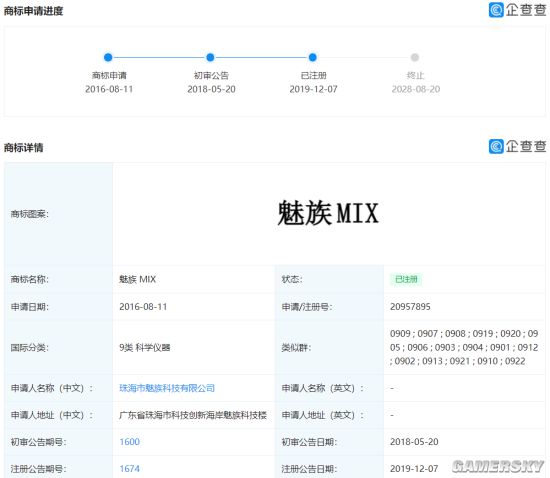This screenshot has width=550, height=478.
Task: Click the 商标图案 row label
Action: [30, 214]
